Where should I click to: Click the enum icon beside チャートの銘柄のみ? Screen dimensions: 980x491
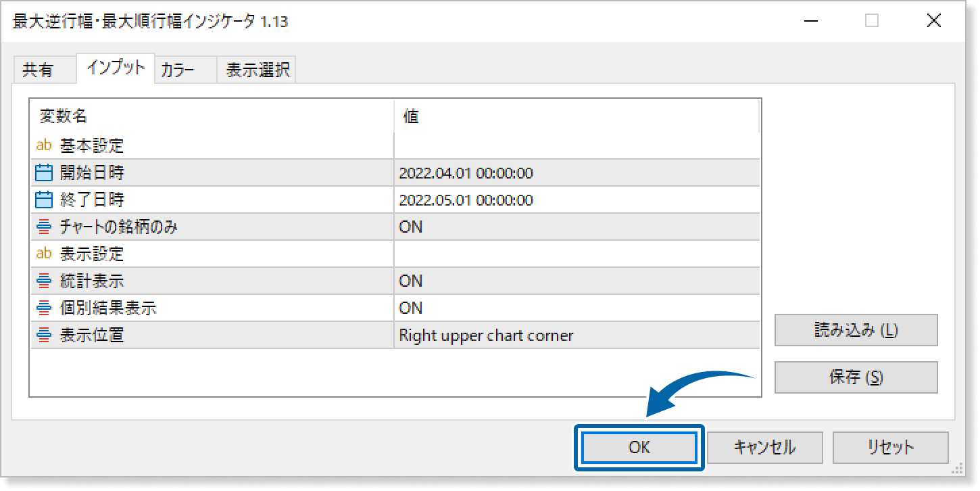(44, 227)
